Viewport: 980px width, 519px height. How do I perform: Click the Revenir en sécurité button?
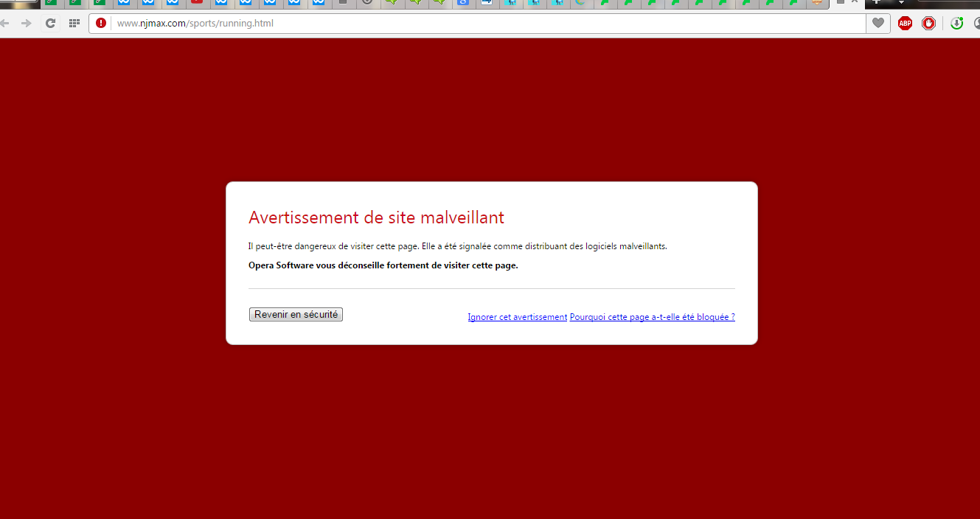pos(296,314)
